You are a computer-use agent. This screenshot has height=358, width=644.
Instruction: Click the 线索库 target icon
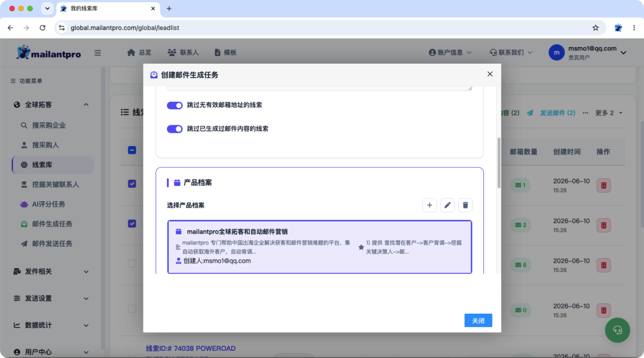tap(24, 165)
